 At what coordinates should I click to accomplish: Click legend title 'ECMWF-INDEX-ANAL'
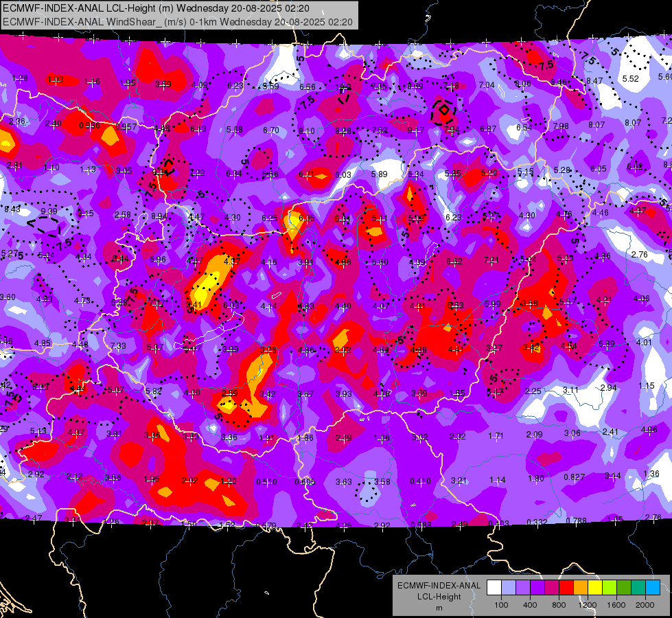point(439,586)
